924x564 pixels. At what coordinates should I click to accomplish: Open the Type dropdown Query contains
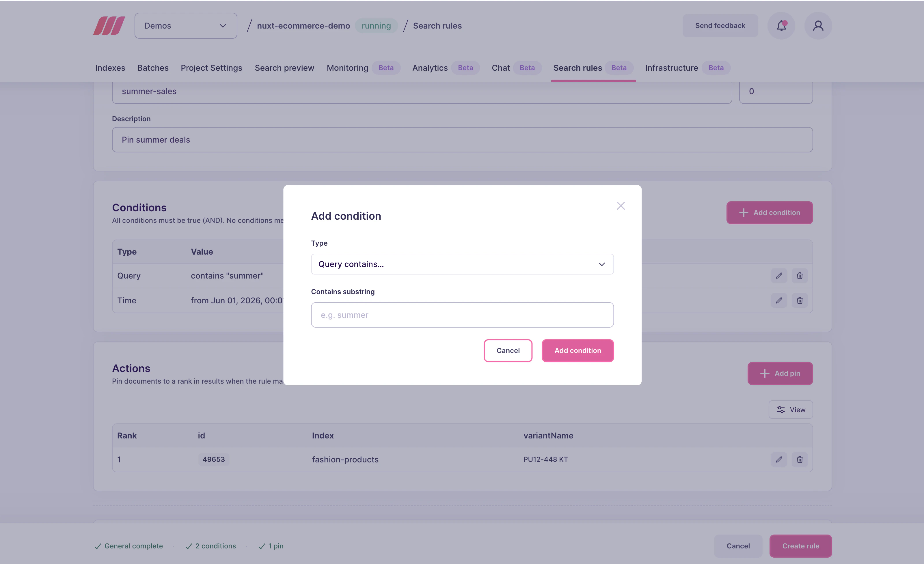(462, 264)
